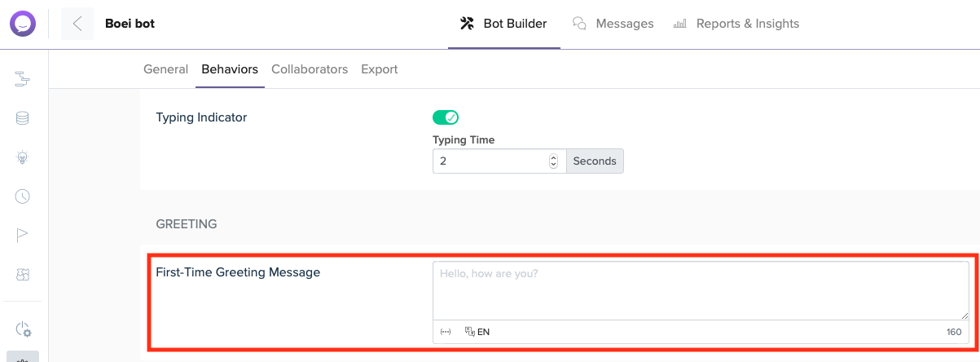Open the puzzle piece icon in sidebar
The width and height of the screenshot is (980, 362).
(x=23, y=275)
